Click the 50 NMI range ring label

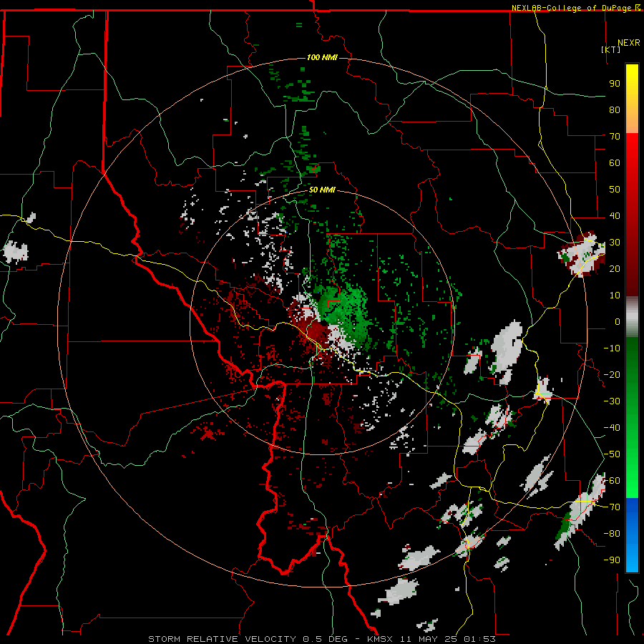point(321,190)
